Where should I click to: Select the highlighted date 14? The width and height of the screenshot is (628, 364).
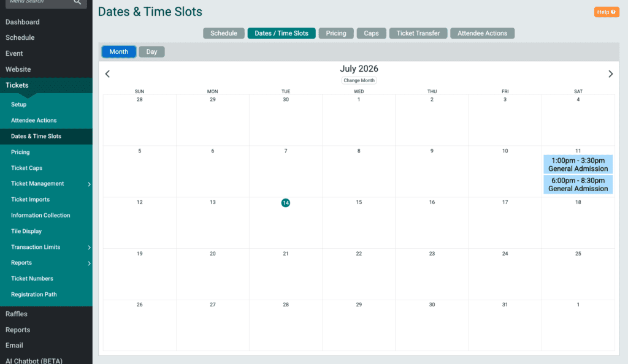(286, 203)
